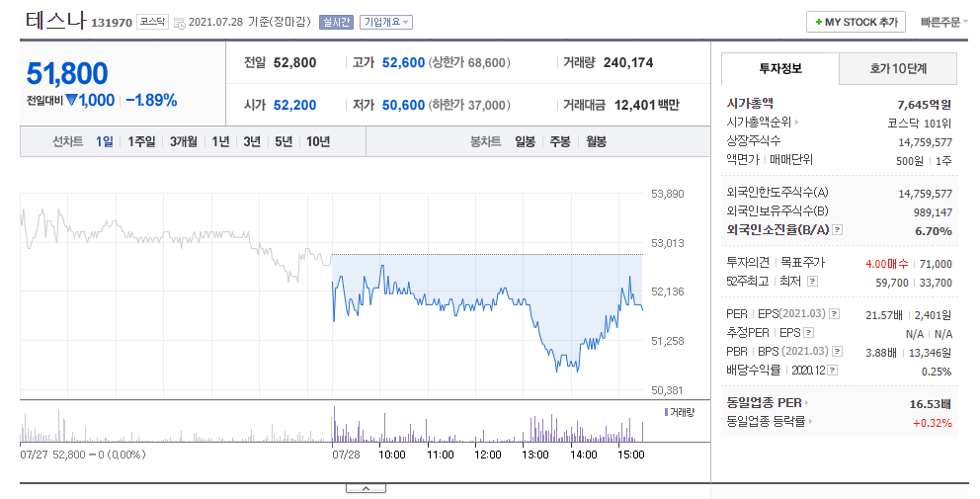Click the 거래대금 value 12,401백만

647,105
